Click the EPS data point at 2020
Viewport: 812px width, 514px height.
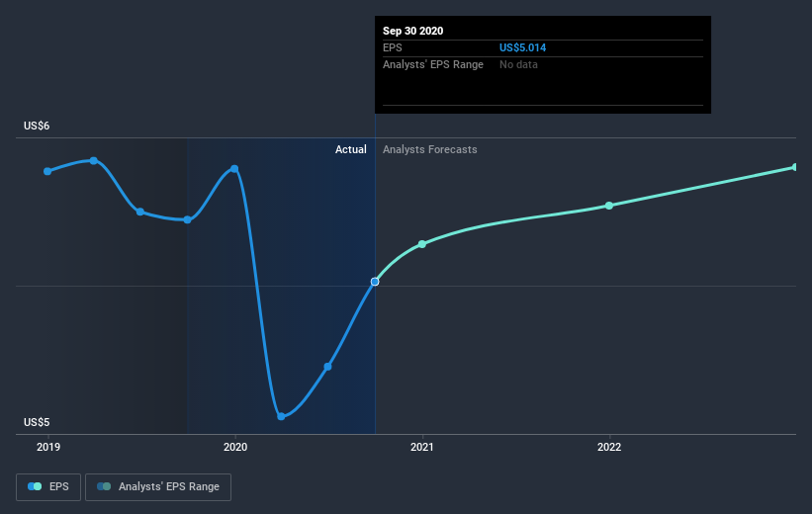[x=234, y=169]
